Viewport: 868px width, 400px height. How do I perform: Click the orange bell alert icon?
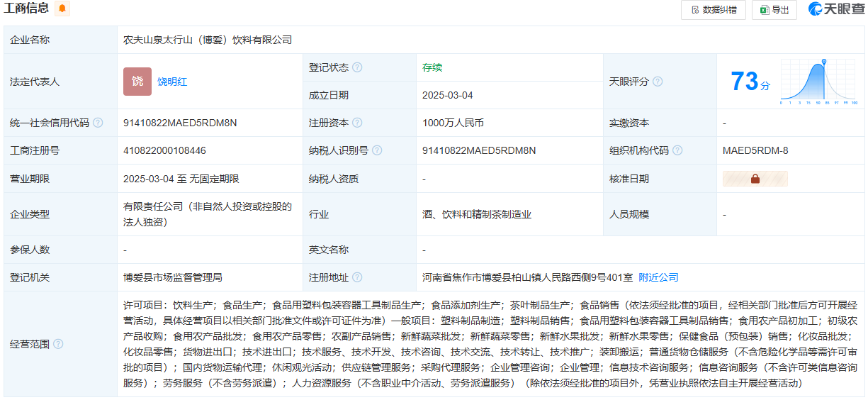point(62,9)
